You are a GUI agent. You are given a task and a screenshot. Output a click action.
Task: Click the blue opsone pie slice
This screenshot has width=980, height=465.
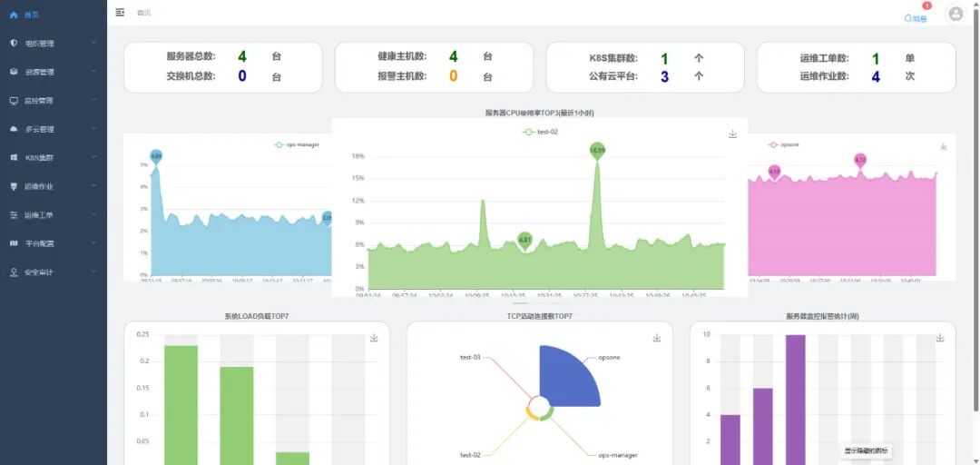pos(567,377)
